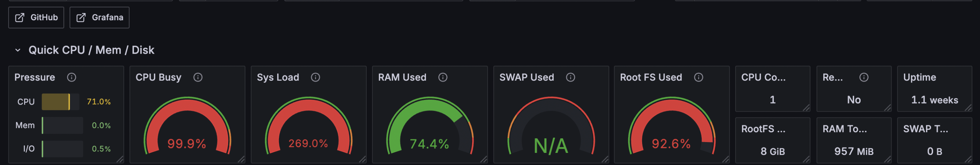Open the Grafana external link button
980x165 pixels.
pyautogui.click(x=99, y=17)
